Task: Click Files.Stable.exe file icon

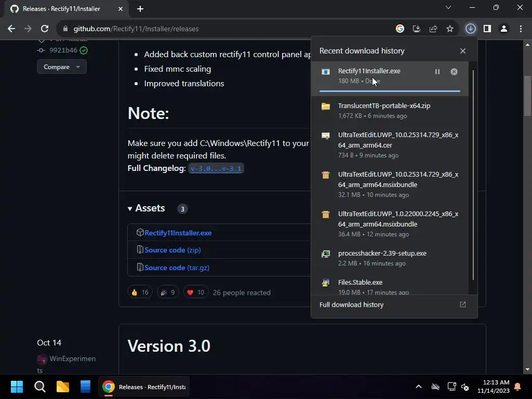Action: coord(325,283)
